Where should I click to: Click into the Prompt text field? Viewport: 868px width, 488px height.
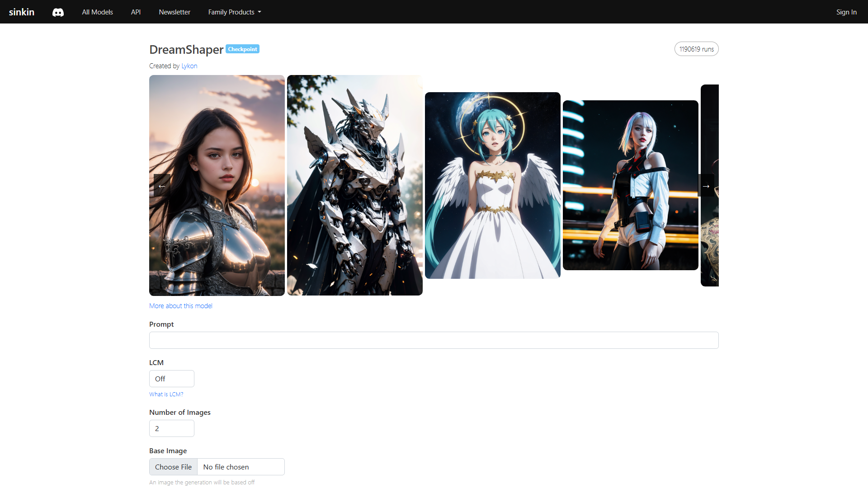(434, 340)
